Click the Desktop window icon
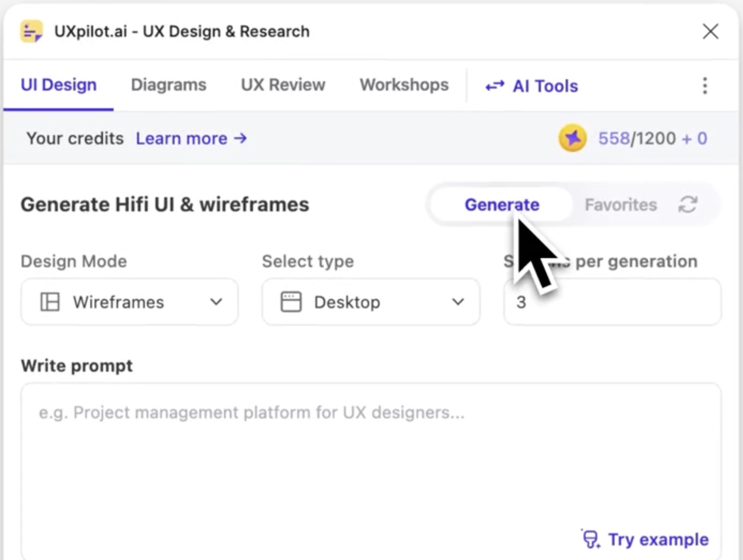The width and height of the screenshot is (743, 560). pyautogui.click(x=291, y=302)
